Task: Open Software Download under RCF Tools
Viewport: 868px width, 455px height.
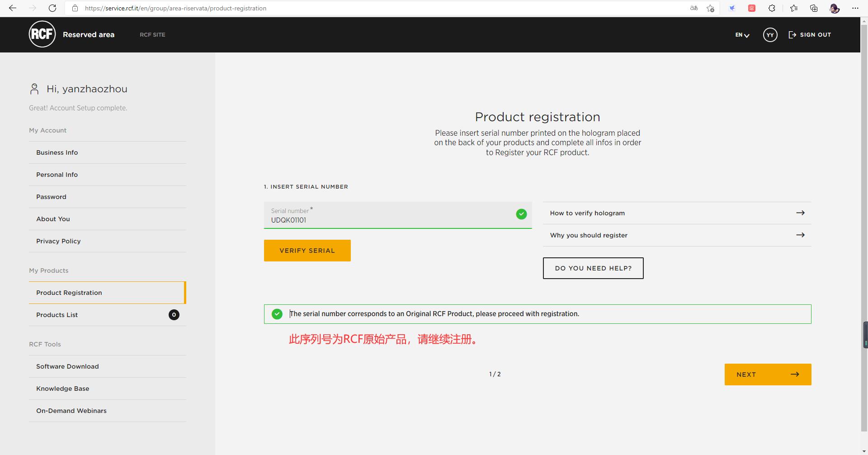Action: tap(108, 366)
